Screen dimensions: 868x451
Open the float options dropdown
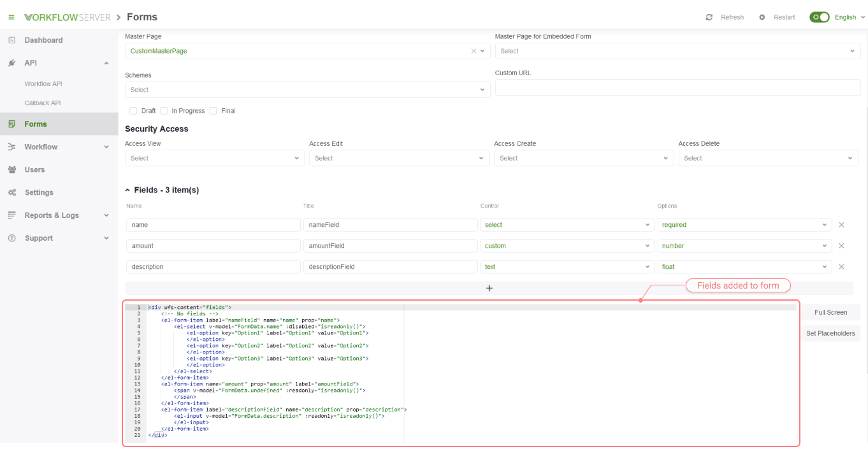point(744,267)
